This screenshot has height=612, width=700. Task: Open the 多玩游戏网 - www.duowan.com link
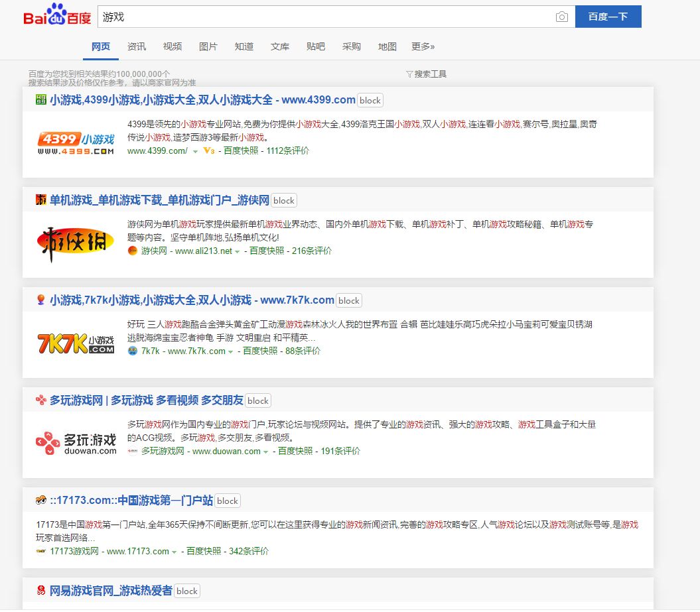point(201,451)
